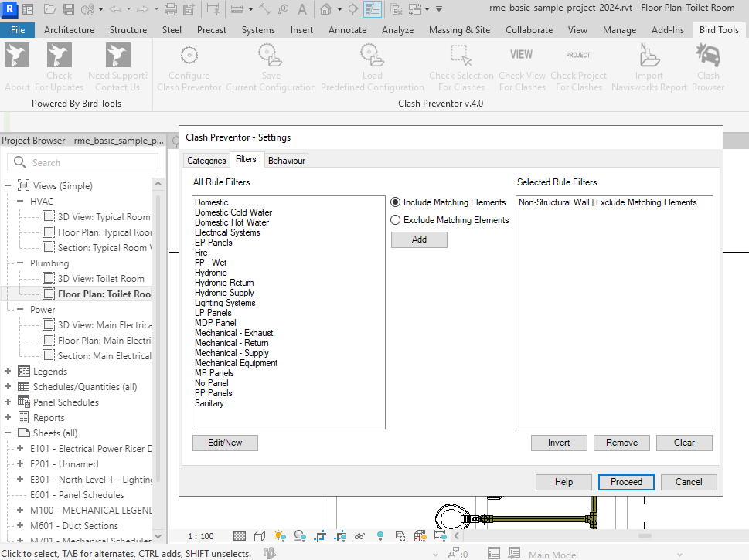Open the Systems ribbon tab
Viewport: 749px width, 560px height.
pyautogui.click(x=258, y=30)
